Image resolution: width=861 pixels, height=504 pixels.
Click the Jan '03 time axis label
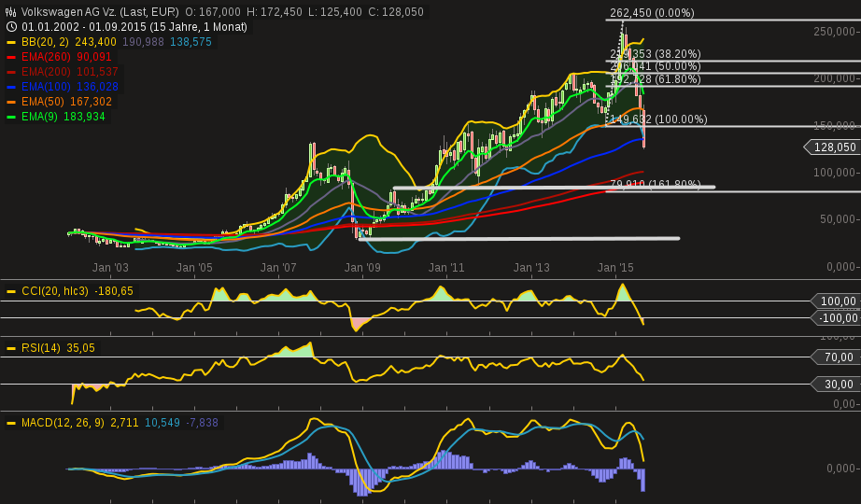(110, 267)
